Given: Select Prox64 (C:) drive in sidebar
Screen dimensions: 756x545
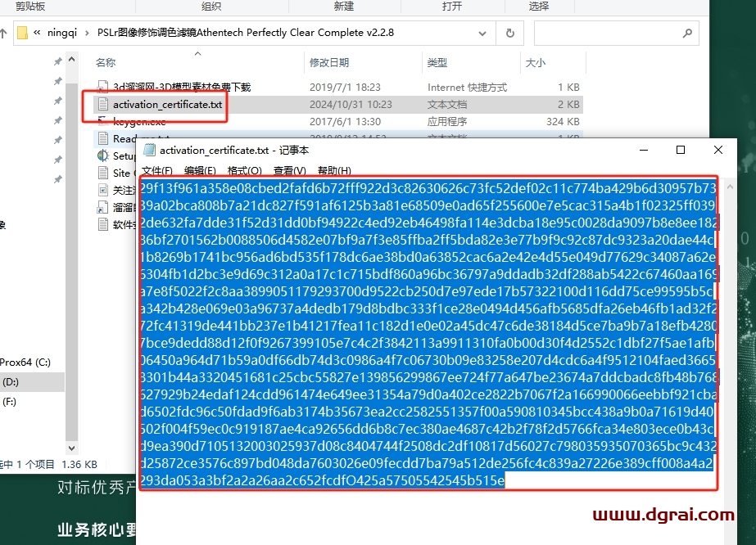Looking at the screenshot, I should pyautogui.click(x=25, y=362).
